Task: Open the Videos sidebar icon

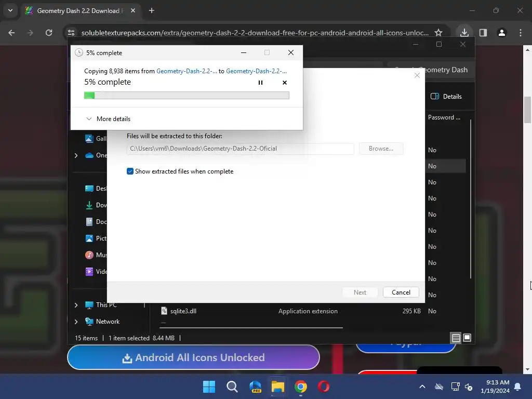Action: click(x=89, y=271)
